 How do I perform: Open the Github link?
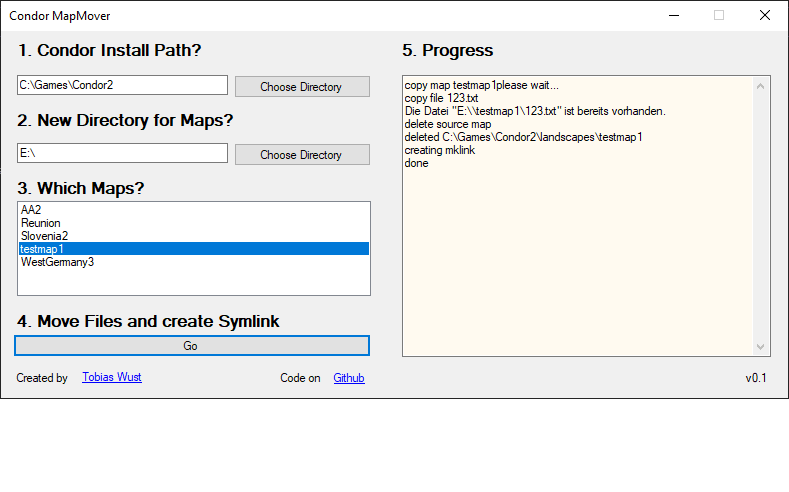(x=349, y=378)
